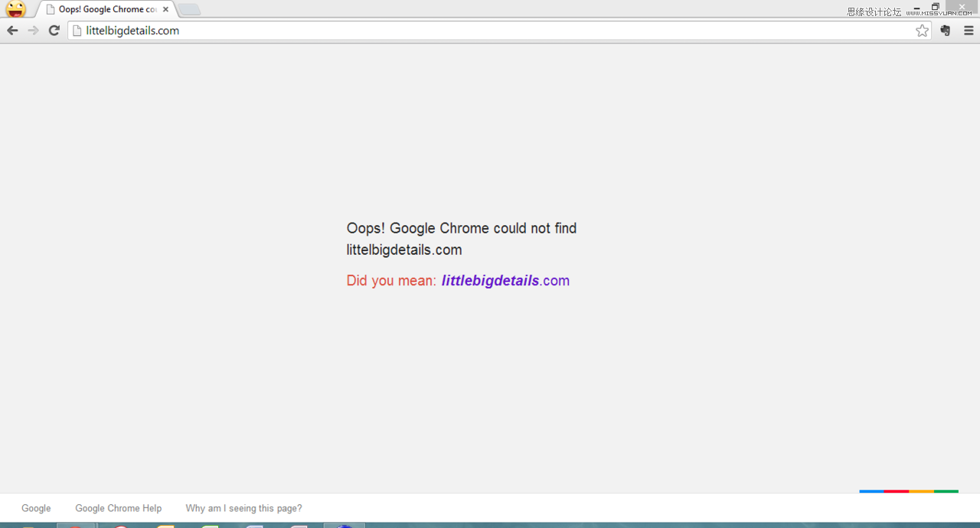This screenshot has width=980, height=528.
Task: Click the smiley face profile avatar icon
Action: [x=16, y=9]
